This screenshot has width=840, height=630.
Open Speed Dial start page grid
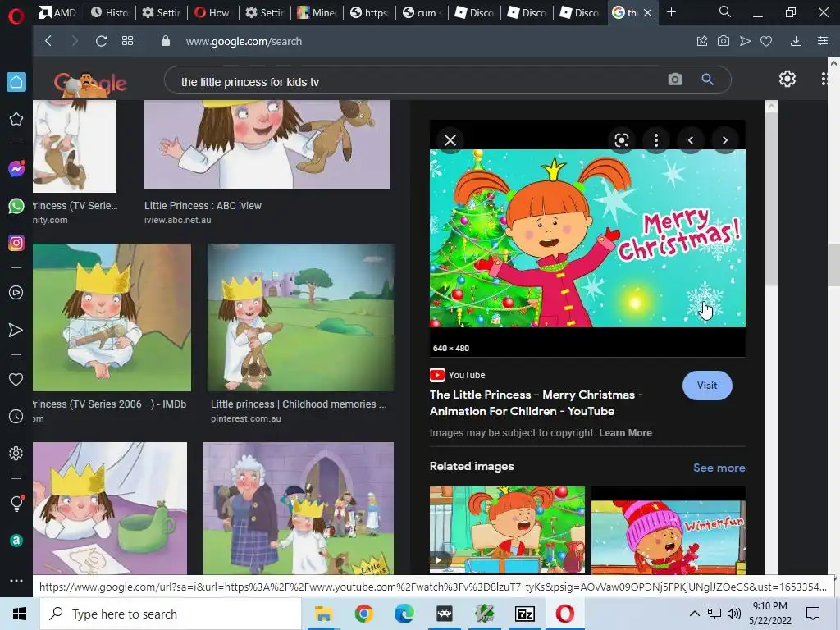pos(127,41)
